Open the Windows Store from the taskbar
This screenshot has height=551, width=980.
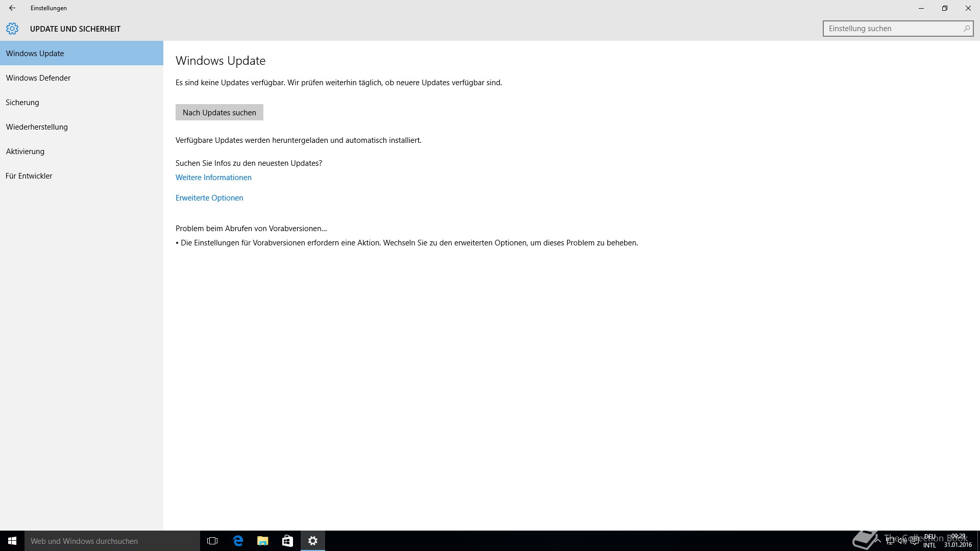click(x=288, y=541)
